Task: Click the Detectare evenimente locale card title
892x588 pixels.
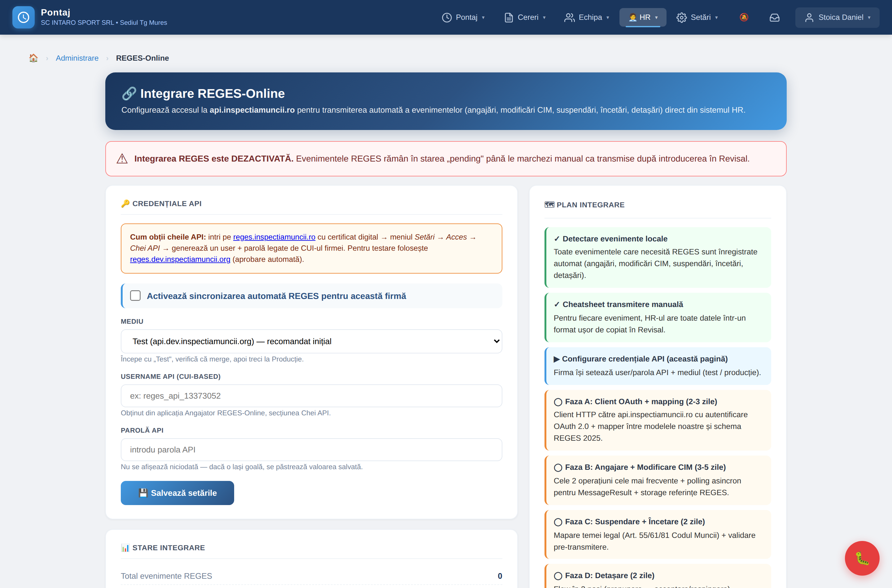Action: 615,239
